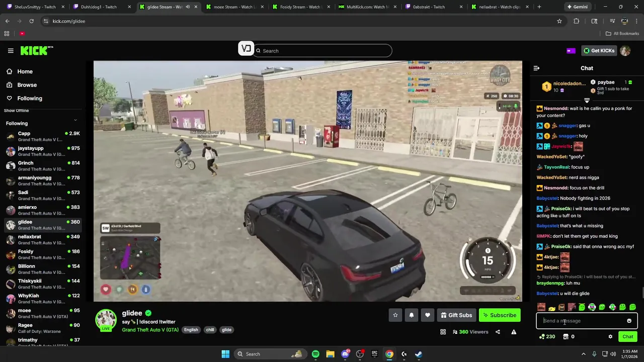Click the VJ icon beside search bar
Image resolution: width=644 pixels, height=362 pixels.
[x=246, y=49]
